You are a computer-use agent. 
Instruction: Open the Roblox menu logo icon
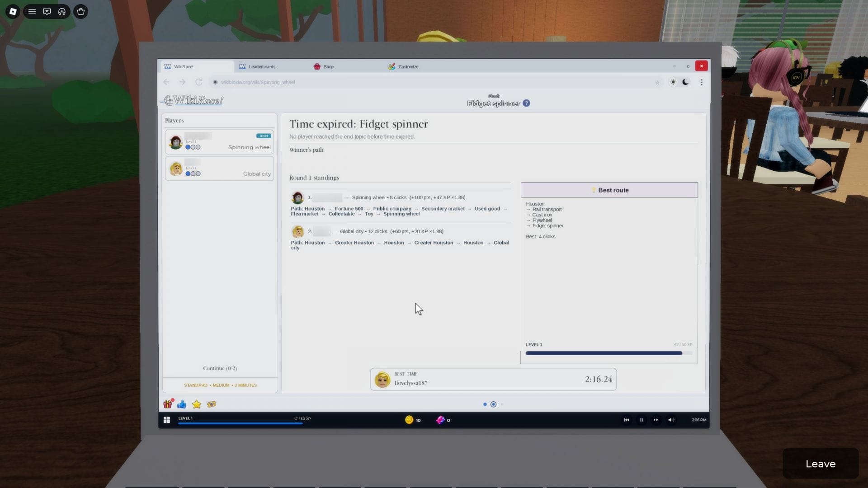tap(13, 12)
